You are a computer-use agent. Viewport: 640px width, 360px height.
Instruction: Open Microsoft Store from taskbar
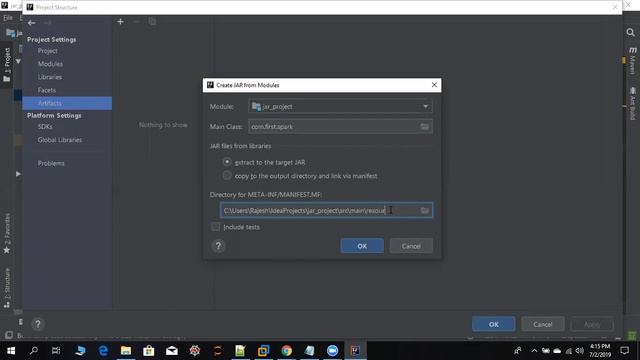click(149, 351)
